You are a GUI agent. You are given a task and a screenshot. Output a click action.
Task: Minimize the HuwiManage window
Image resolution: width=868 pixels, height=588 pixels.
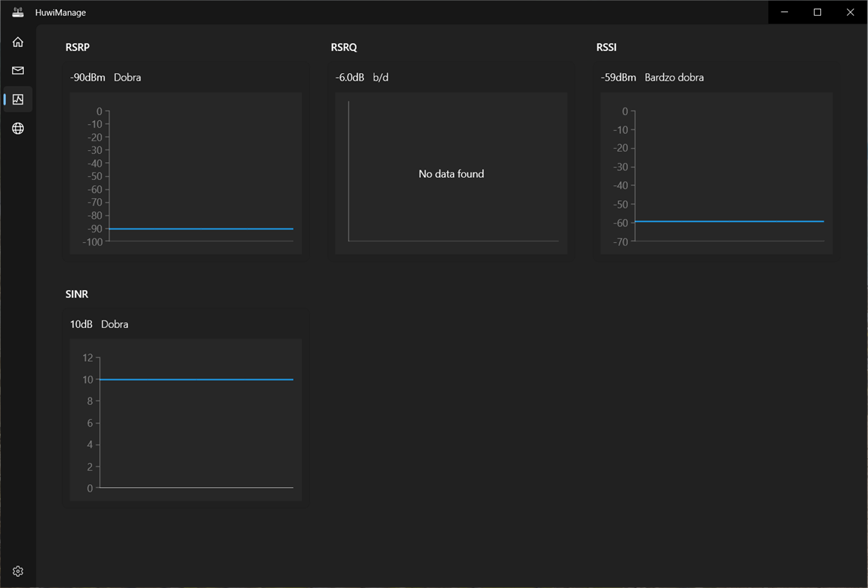pos(784,12)
